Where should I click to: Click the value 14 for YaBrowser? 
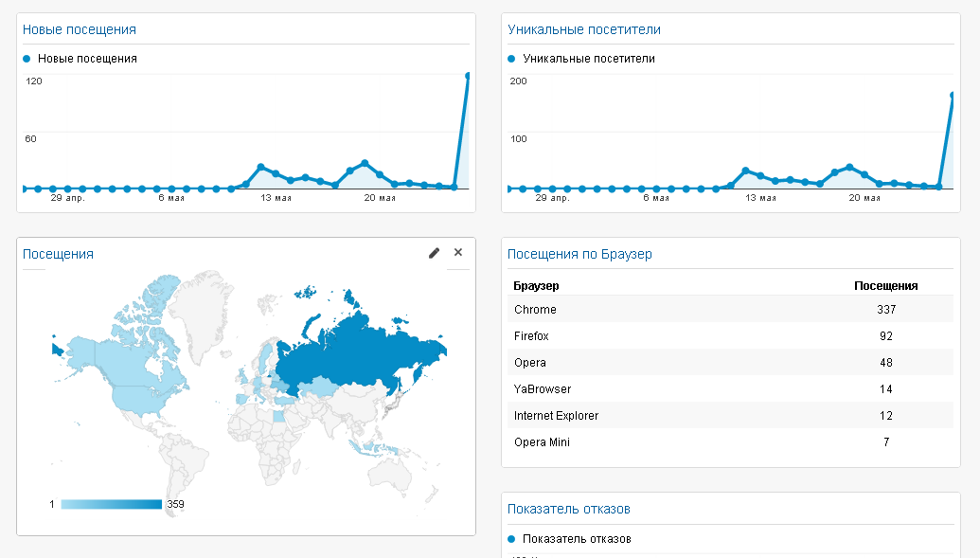coord(886,389)
